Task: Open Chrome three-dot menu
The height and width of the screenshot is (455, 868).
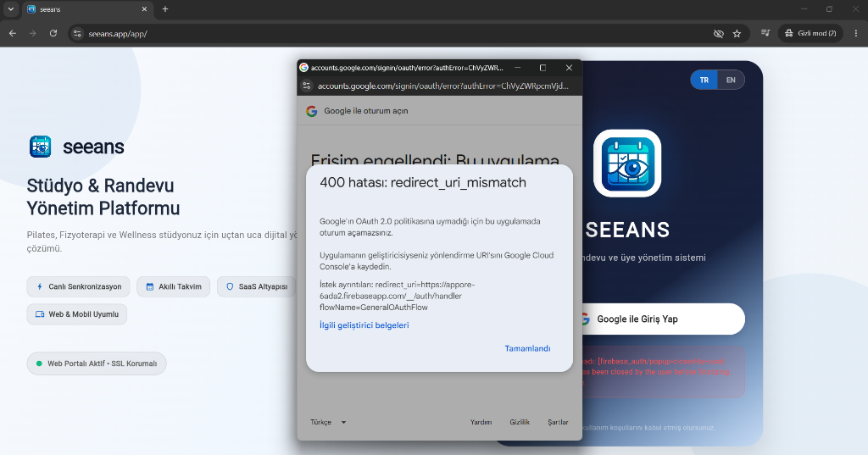Action: click(856, 33)
